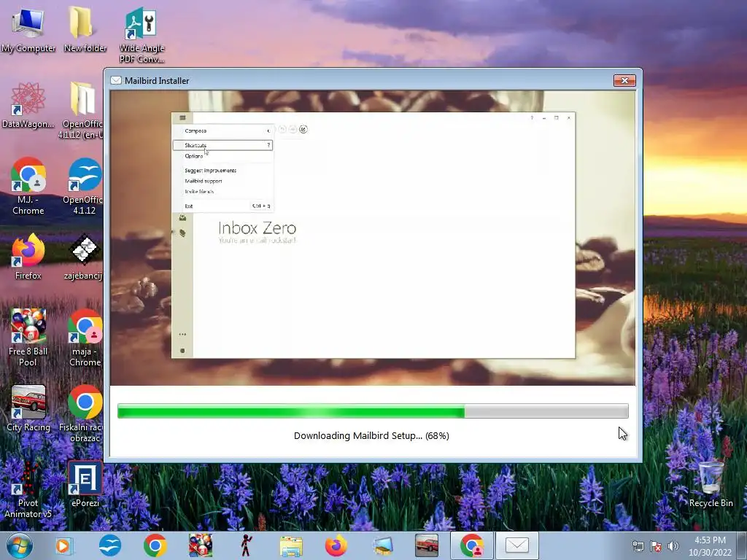Click the Downloading Mailbird Setup status text
Image resolution: width=747 pixels, height=560 pixels.
coord(371,436)
